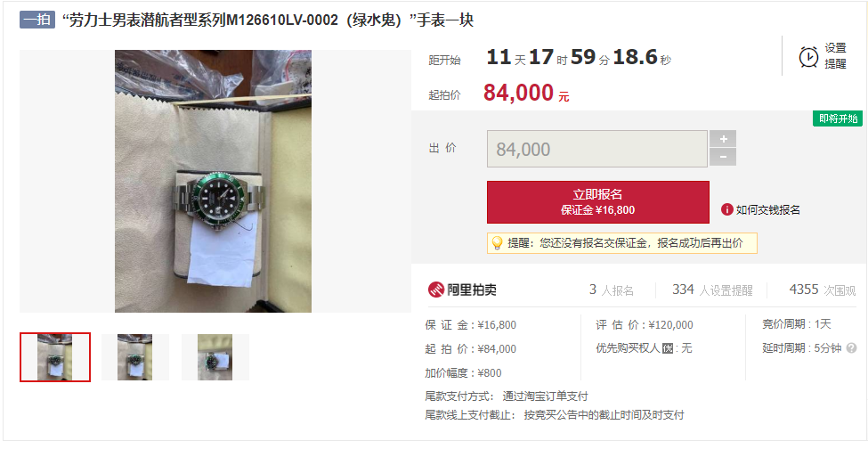Viewport: 868px width, 449px height.
Task: Click the 阿里拍卖 logo icon
Action: (436, 290)
